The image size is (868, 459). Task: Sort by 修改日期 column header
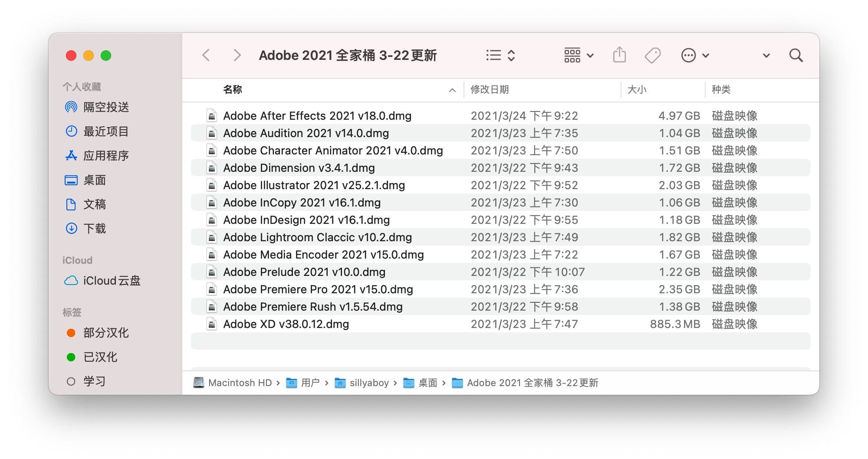point(490,90)
